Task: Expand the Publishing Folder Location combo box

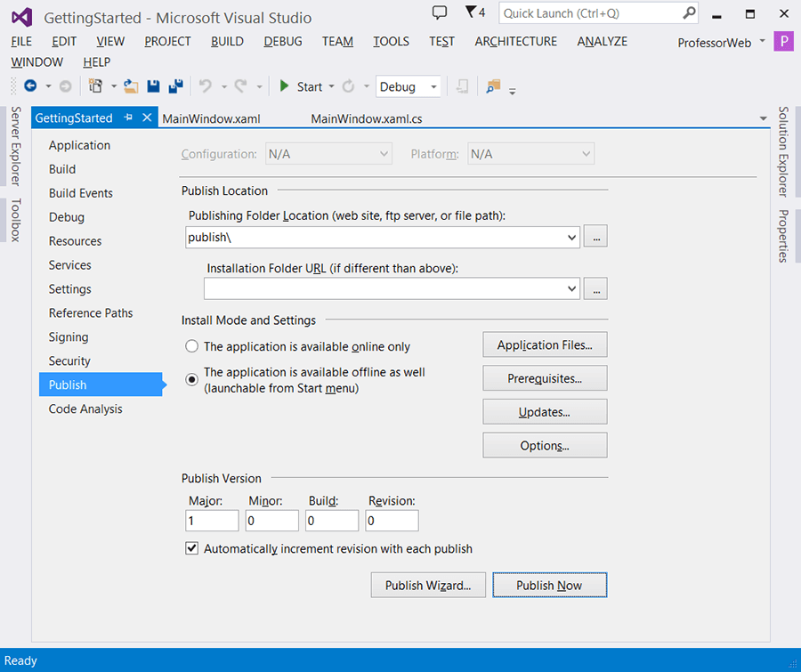Action: tap(571, 237)
